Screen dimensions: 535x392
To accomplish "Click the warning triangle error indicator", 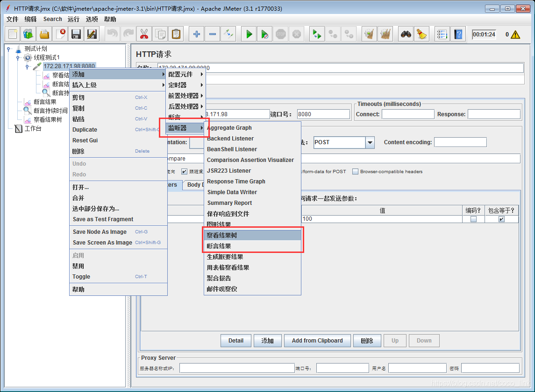I will (x=515, y=35).
